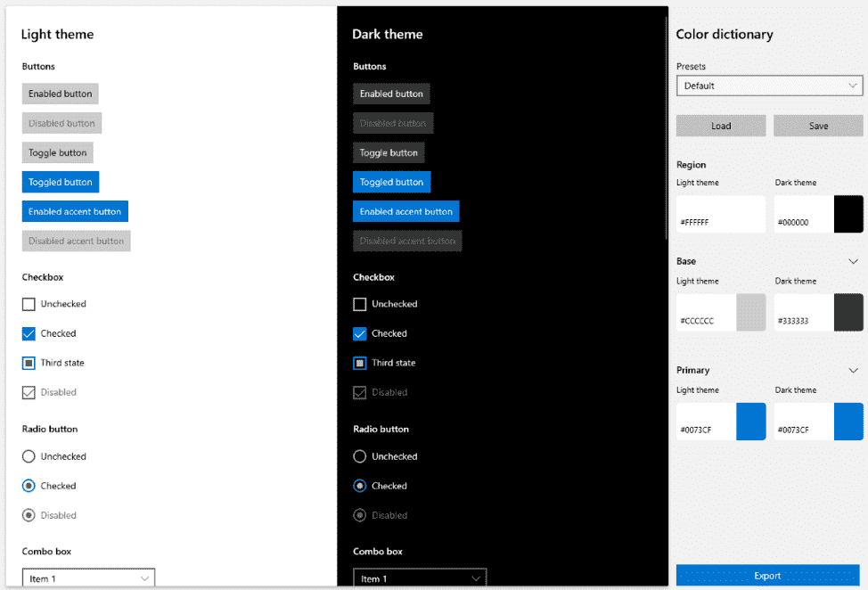Screen dimensions: 868x590
Task: Click the Third state checkbox in Light theme
Action: (29, 364)
